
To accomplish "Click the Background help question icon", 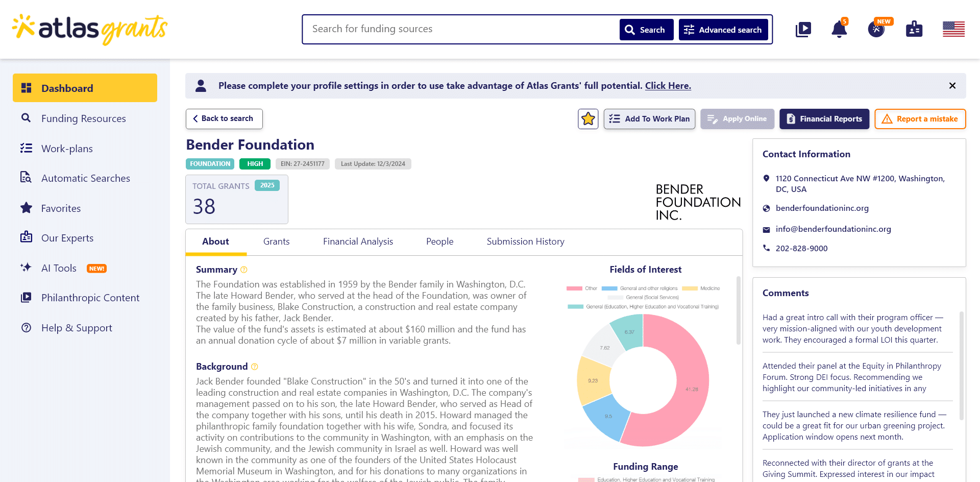I will pos(255,367).
